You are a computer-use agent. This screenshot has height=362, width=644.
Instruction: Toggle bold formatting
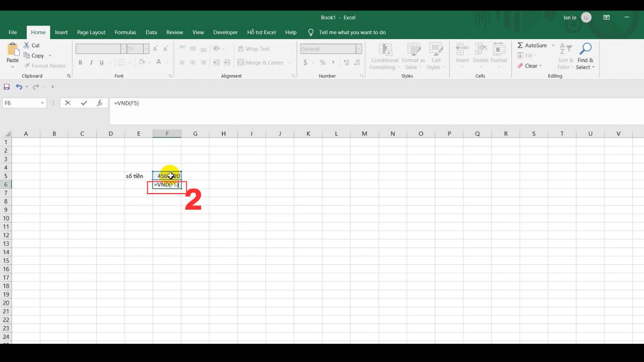click(x=80, y=62)
